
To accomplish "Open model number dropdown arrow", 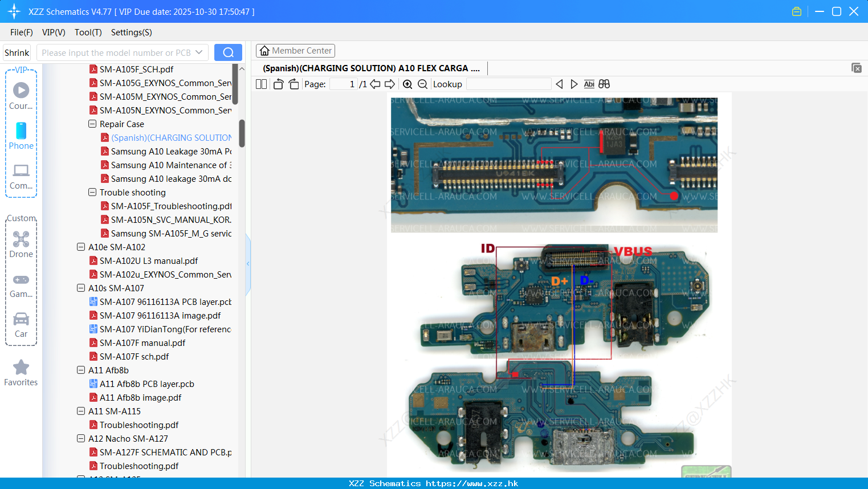I will coord(199,52).
